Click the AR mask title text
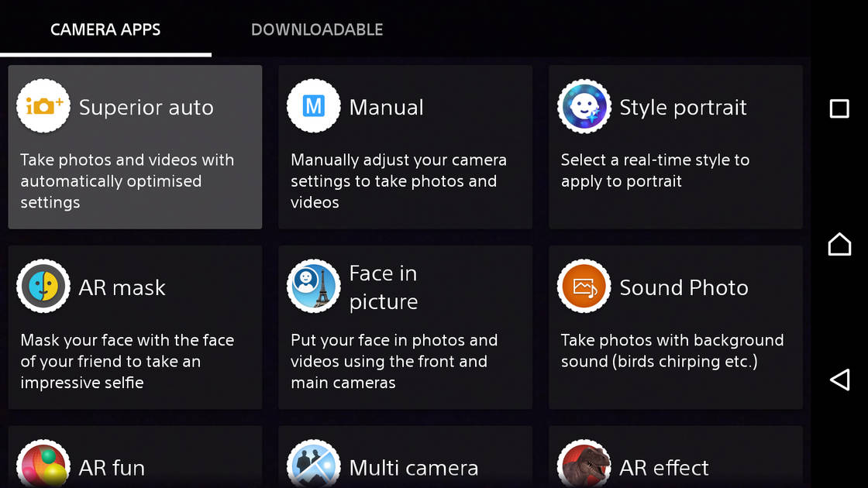Screen dimensions: 868x488 (122, 287)
